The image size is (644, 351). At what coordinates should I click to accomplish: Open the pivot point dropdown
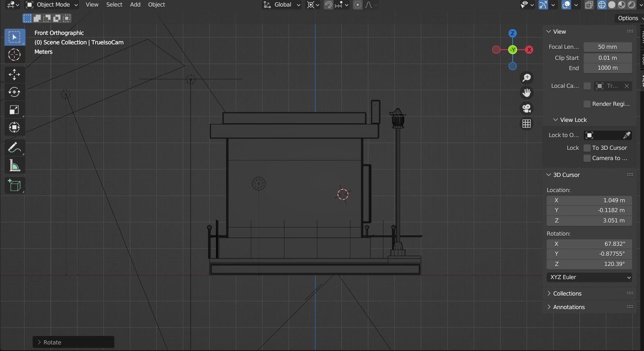click(313, 5)
